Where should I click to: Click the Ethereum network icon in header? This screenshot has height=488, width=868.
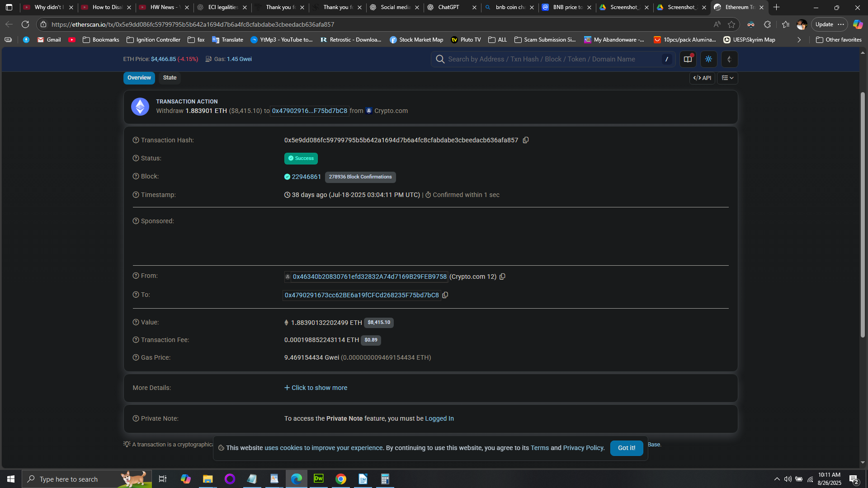(729, 59)
